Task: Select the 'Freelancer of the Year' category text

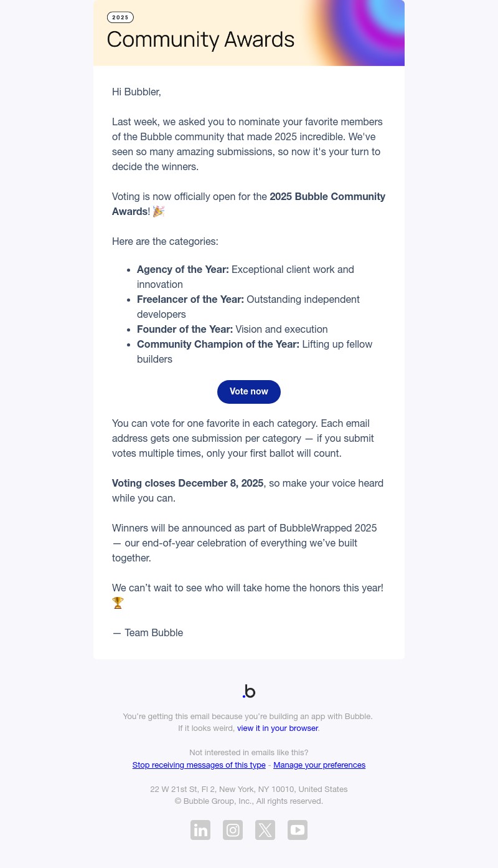Action: coord(190,299)
